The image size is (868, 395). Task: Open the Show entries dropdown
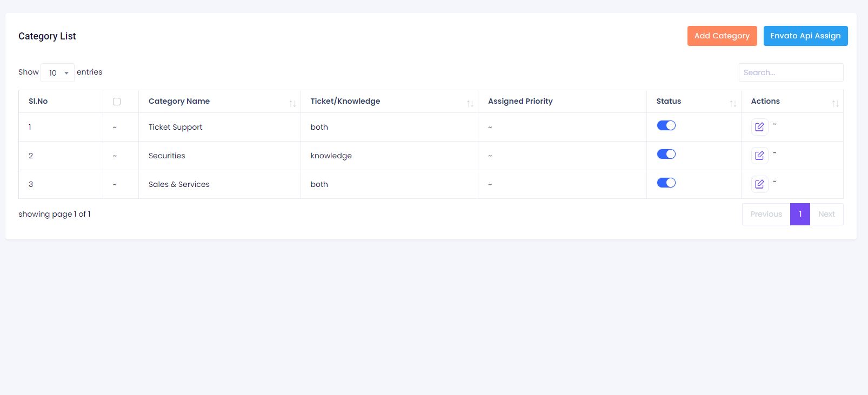click(x=57, y=72)
